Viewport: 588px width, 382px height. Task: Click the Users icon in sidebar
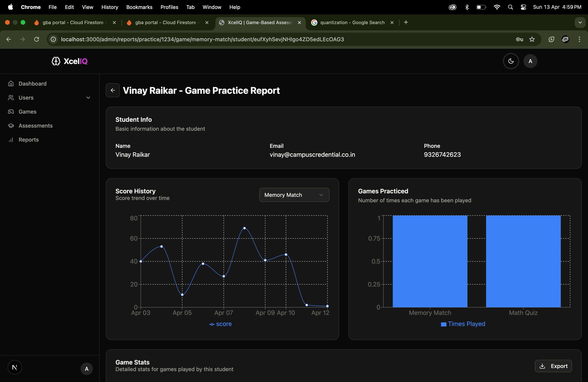click(11, 98)
